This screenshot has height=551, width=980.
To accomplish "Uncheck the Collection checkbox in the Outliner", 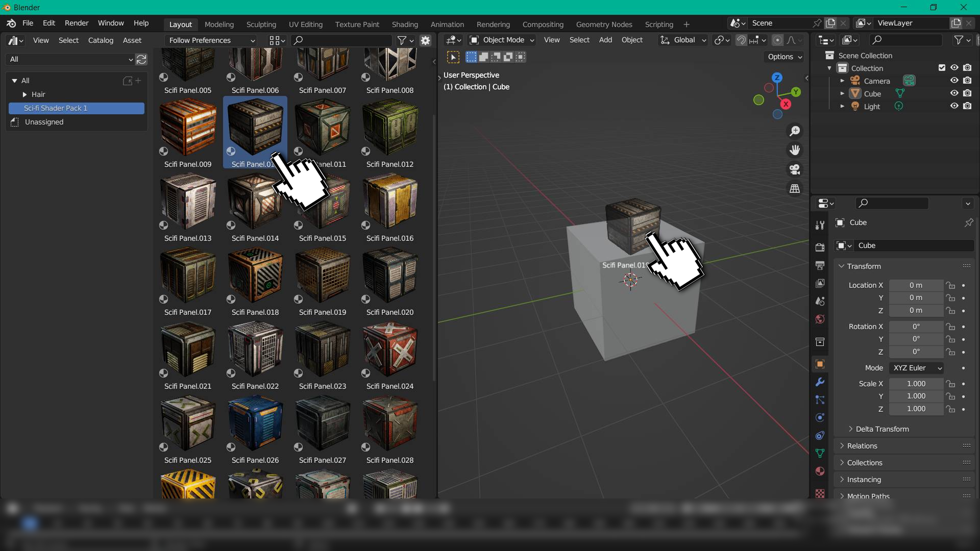I will [x=941, y=67].
